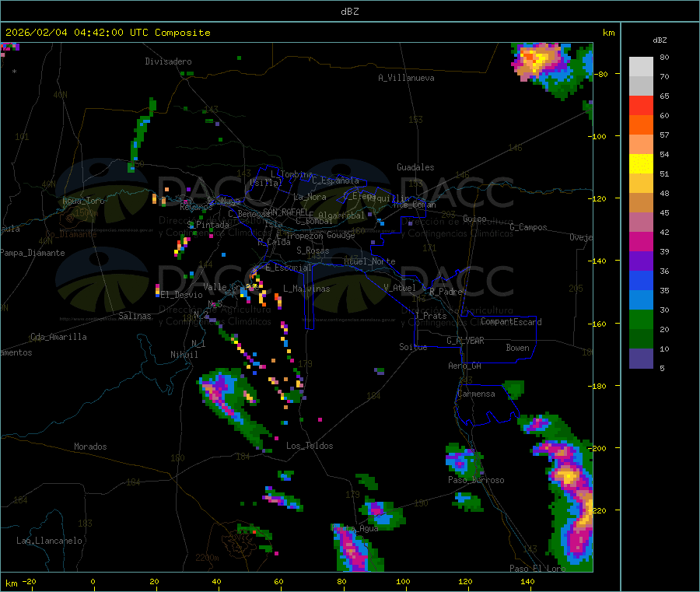This screenshot has width=700, height=592.
Task: Click the Punta_Agua label near bottom storm
Action: tap(355, 529)
